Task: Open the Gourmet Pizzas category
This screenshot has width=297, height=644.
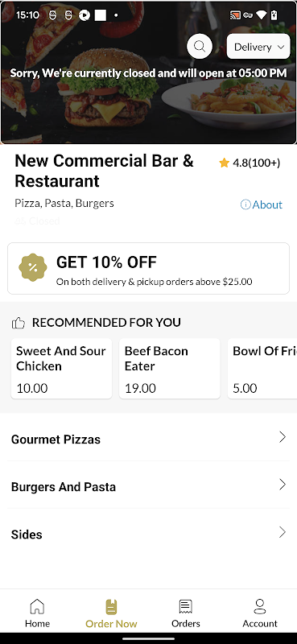Action: pyautogui.click(x=148, y=439)
